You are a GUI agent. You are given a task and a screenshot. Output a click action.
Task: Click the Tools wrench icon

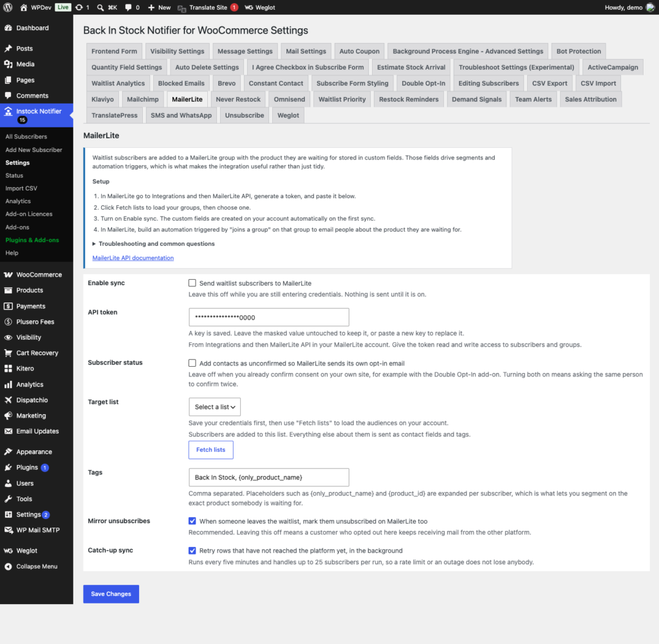point(8,499)
